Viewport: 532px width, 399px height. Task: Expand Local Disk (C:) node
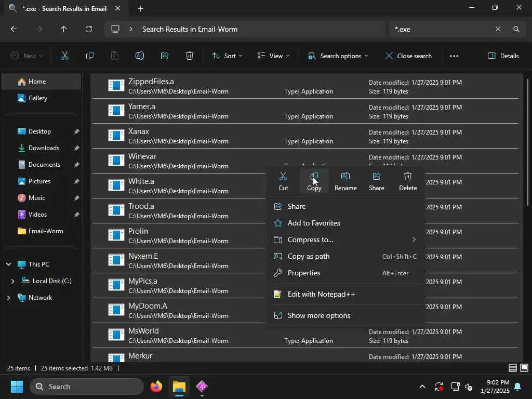[x=12, y=281]
